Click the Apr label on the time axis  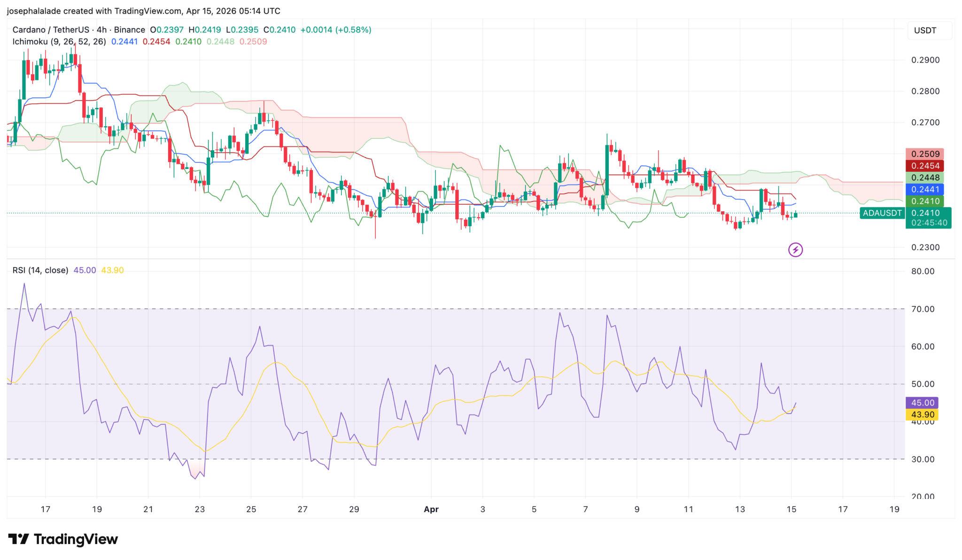(431, 509)
